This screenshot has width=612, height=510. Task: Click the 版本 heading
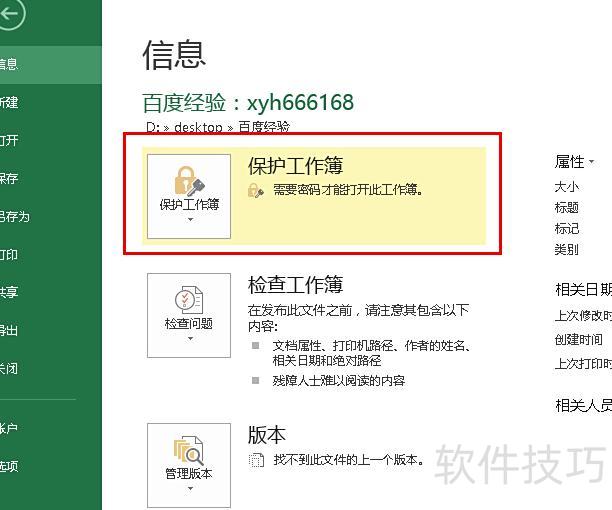click(267, 435)
